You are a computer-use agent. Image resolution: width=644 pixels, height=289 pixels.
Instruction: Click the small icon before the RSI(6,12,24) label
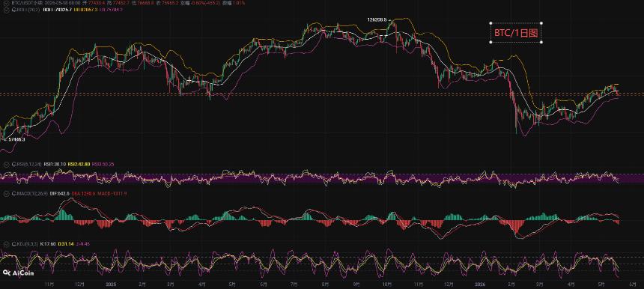click(x=14, y=164)
